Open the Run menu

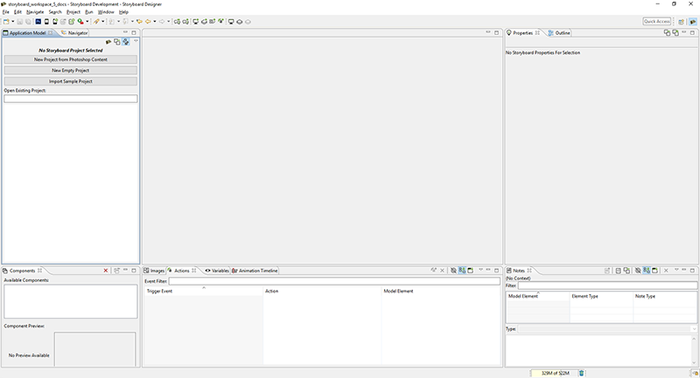tap(89, 12)
